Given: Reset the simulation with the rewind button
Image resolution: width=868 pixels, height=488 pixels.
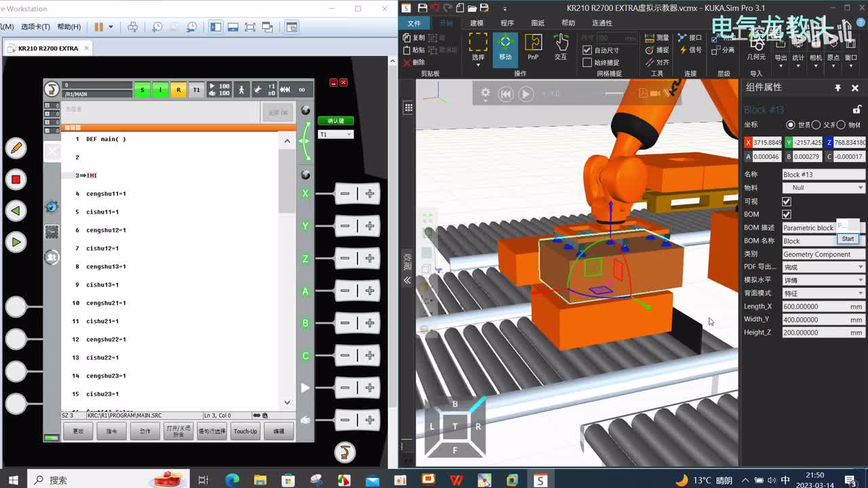Looking at the screenshot, I should (506, 94).
